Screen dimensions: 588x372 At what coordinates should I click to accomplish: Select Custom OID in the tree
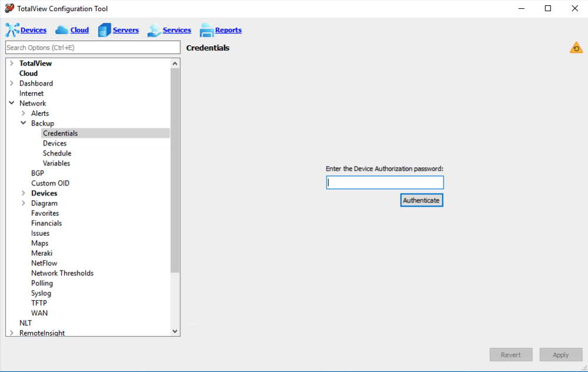[51, 183]
